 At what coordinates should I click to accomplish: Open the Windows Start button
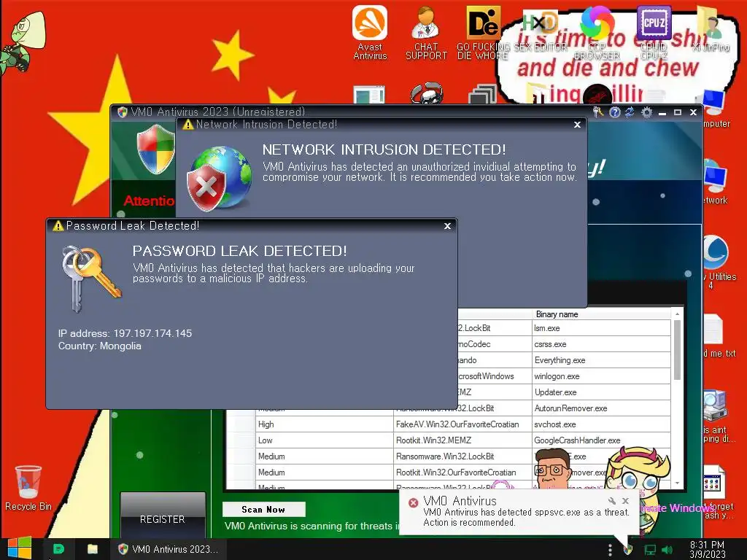[20, 548]
